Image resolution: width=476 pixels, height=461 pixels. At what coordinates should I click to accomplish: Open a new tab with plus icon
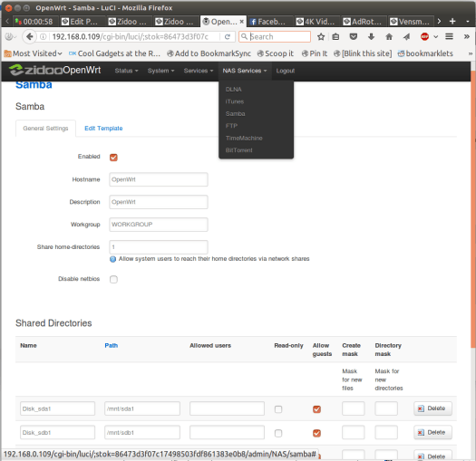452,21
